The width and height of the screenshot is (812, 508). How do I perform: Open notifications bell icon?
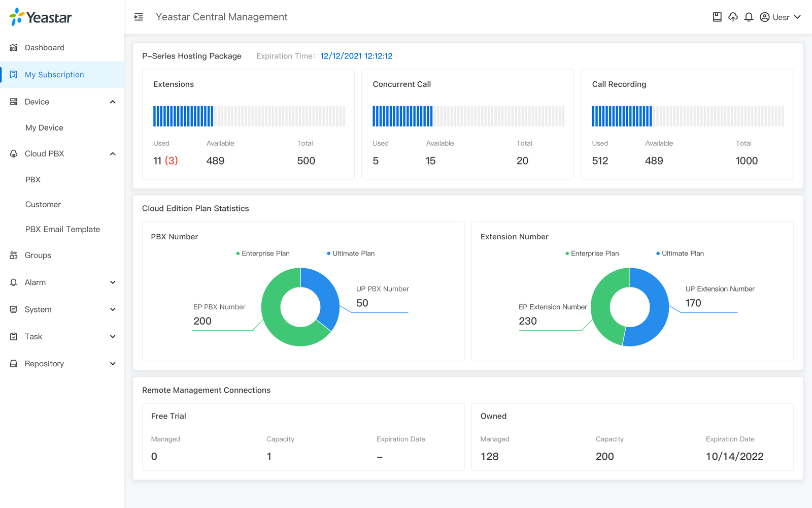(749, 17)
